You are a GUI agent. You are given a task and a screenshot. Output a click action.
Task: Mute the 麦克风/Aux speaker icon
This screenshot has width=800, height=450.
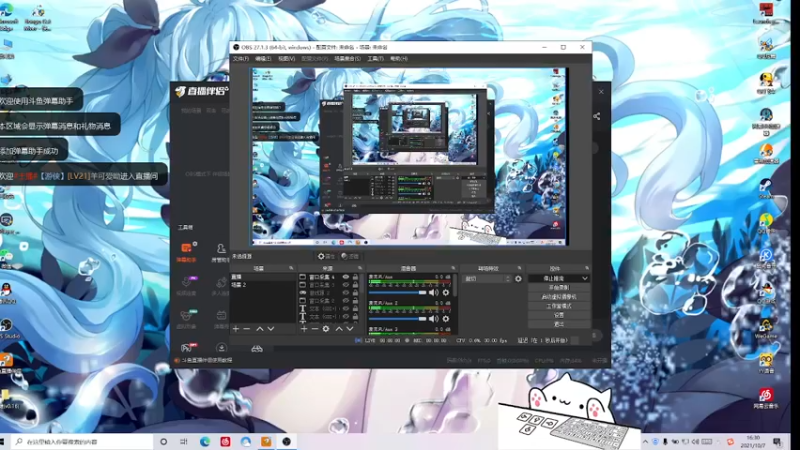click(x=433, y=293)
